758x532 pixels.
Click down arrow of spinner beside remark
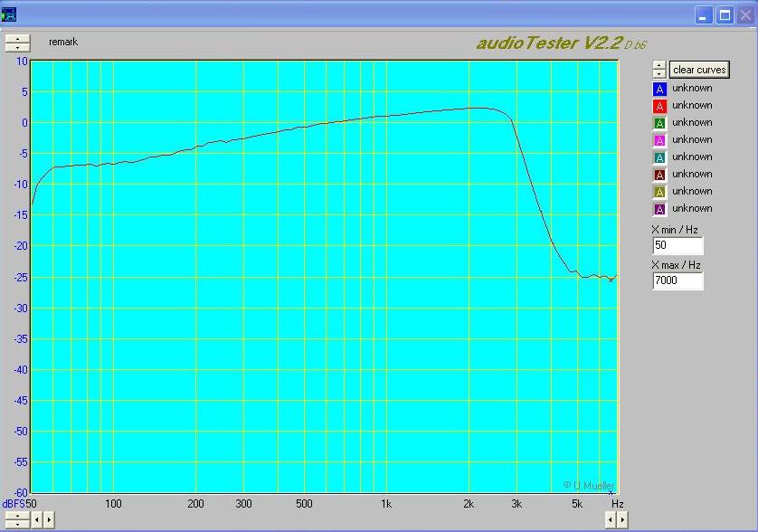(17, 47)
